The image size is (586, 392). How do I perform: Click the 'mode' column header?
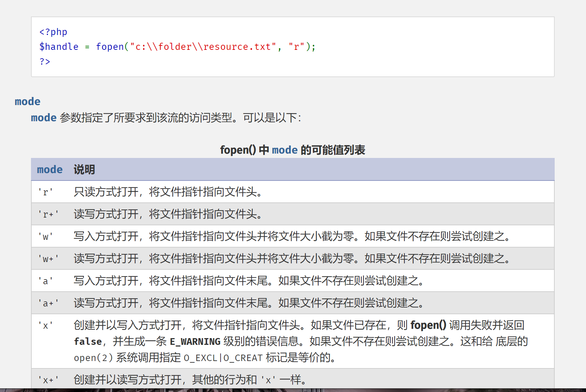50,169
